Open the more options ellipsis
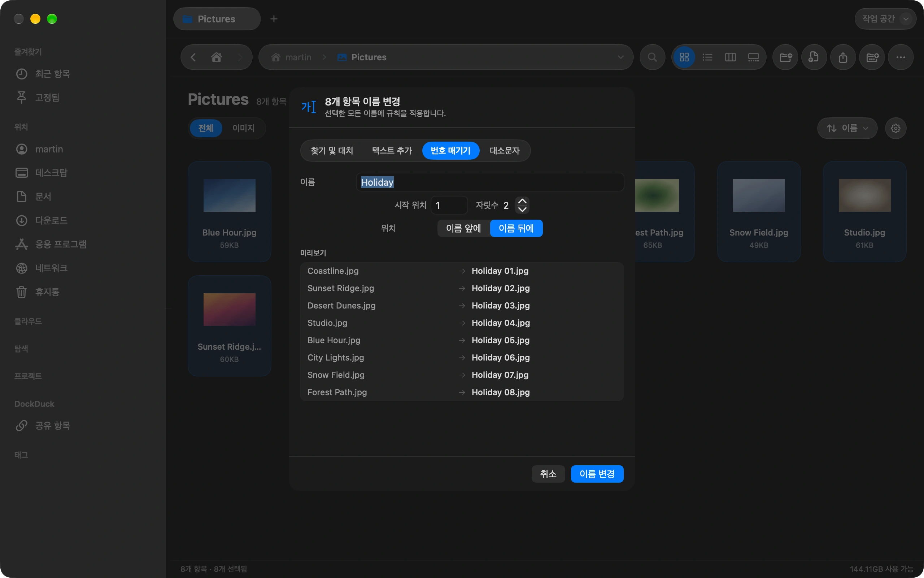The width and height of the screenshot is (924, 578). pyautogui.click(x=901, y=57)
